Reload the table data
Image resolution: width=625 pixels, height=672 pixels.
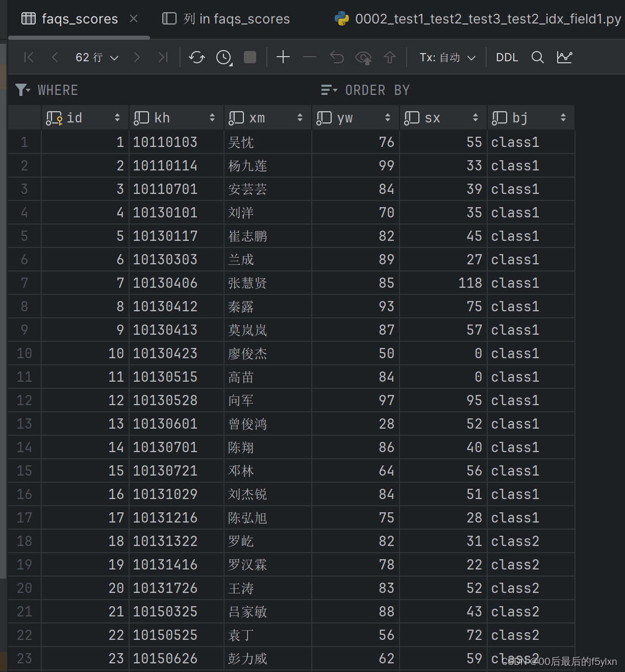click(197, 57)
